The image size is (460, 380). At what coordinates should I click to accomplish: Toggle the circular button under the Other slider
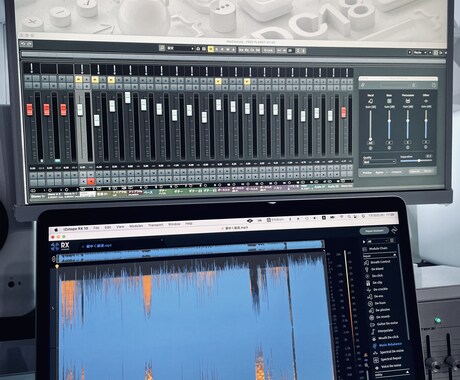click(426, 148)
